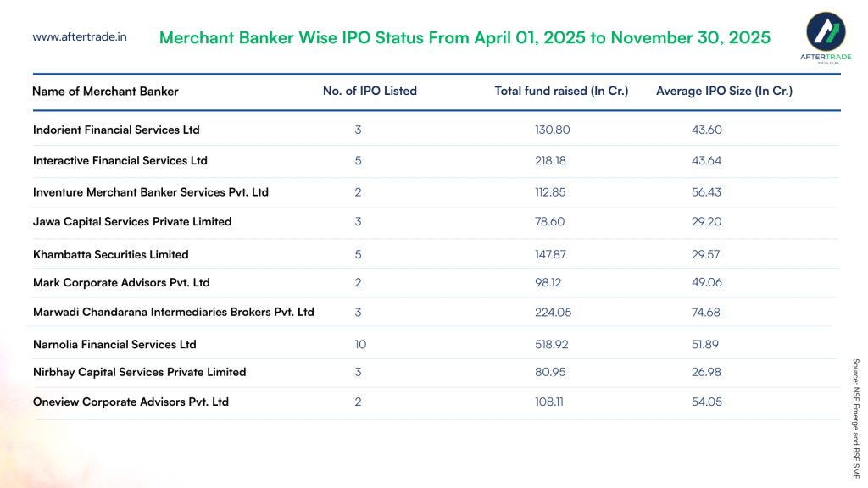
Task: Click the AfterTrade logo icon
Action: [826, 32]
